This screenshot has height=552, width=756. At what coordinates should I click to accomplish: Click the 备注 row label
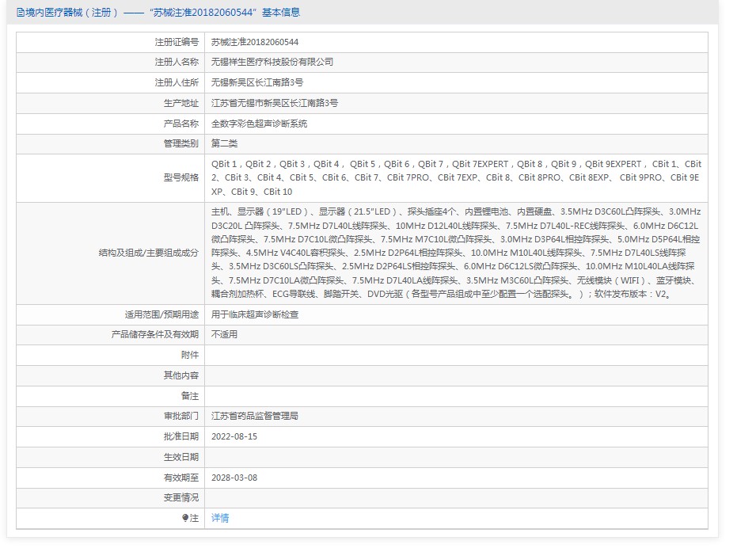point(189,396)
